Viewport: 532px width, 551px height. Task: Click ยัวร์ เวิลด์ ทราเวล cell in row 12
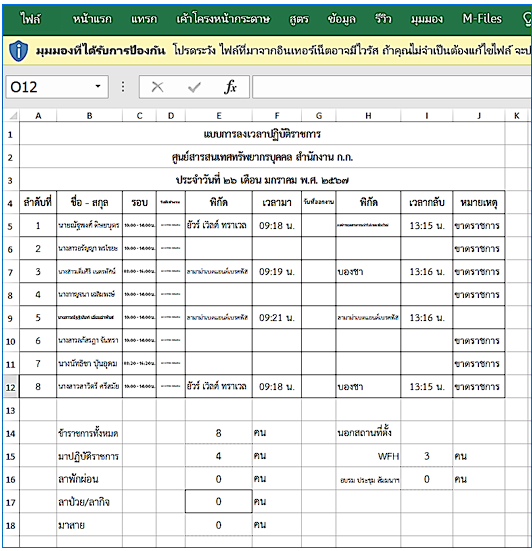(x=219, y=387)
